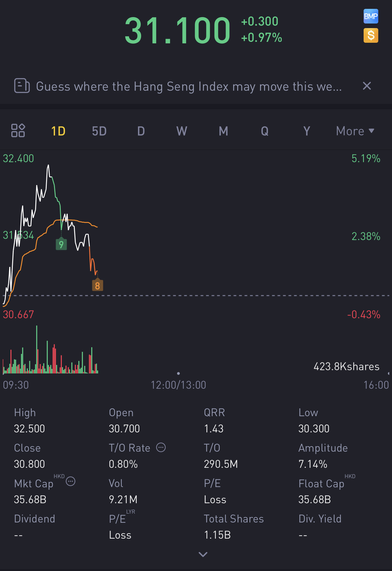Tap the green 9 chart marker
The width and height of the screenshot is (392, 571).
(61, 244)
